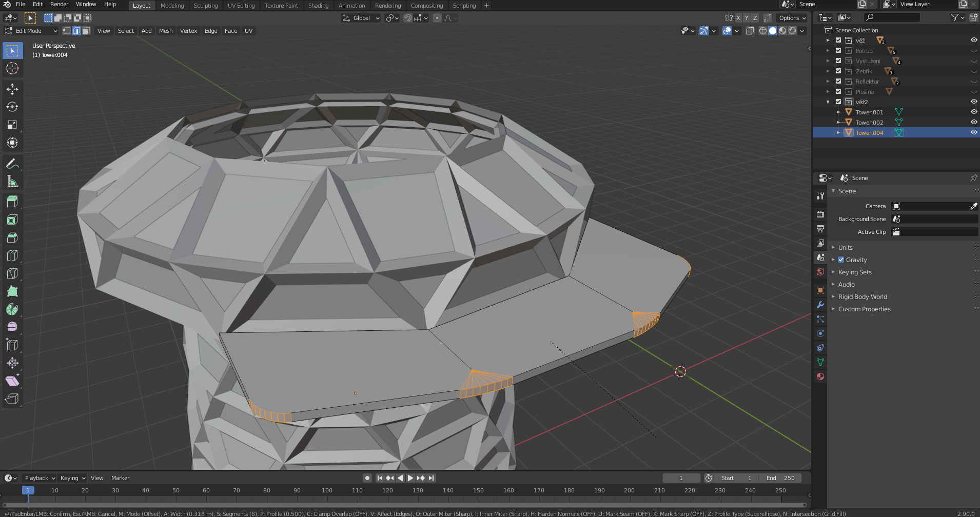Open the Output properties tab
This screenshot has height=517, width=980.
click(820, 229)
